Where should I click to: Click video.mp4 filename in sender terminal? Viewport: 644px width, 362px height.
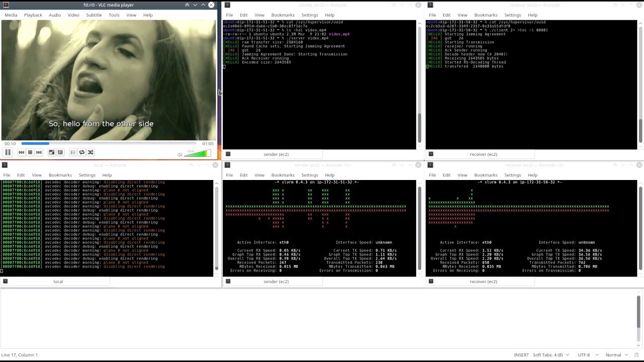coord(339,34)
